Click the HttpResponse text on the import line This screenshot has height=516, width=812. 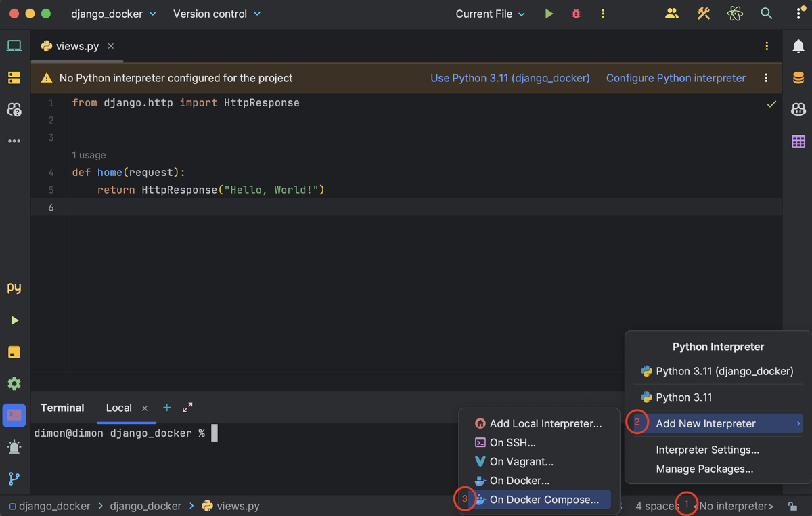[262, 103]
